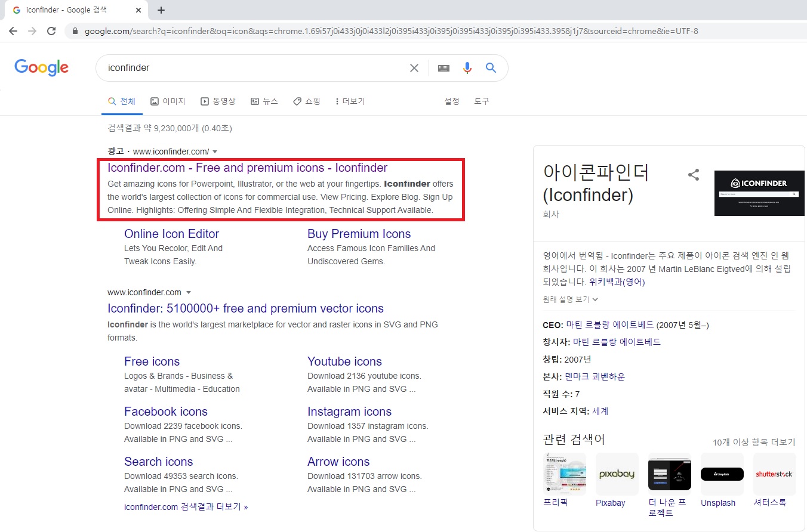
Task: Switch to the 이미지 search tab
Action: [168, 101]
